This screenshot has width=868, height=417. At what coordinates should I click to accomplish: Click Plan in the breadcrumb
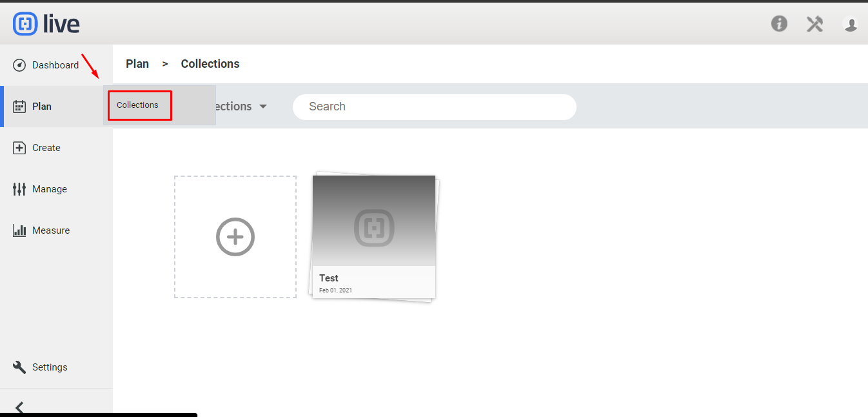click(x=137, y=64)
